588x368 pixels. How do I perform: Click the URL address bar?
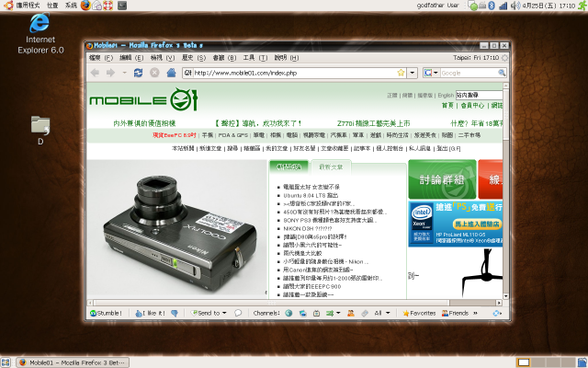[x=295, y=73]
